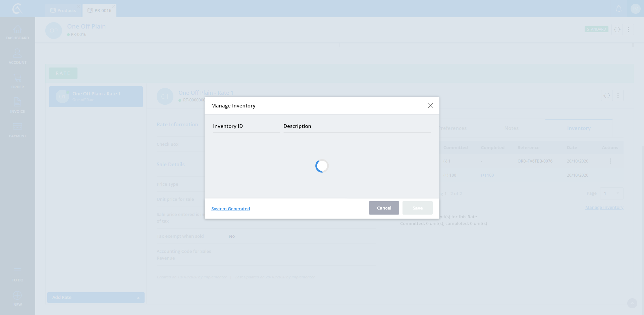This screenshot has height=315, width=644.
Task: Select One Off Plain - Rate 1 item
Action: tap(96, 97)
